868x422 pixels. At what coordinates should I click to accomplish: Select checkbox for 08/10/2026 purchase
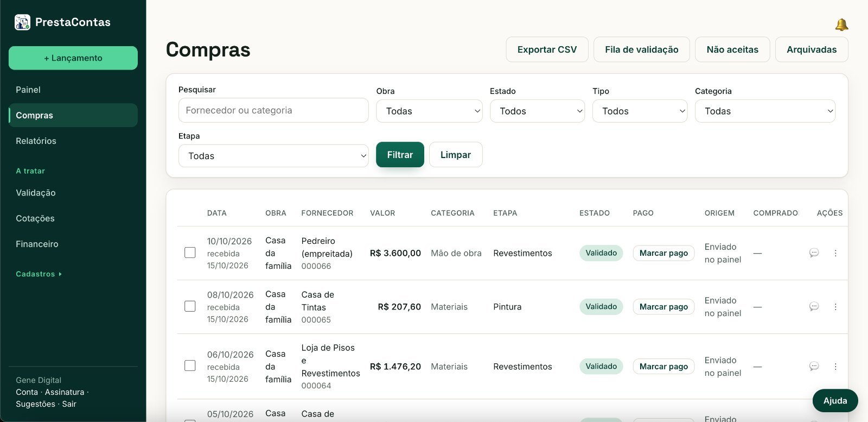click(x=190, y=306)
